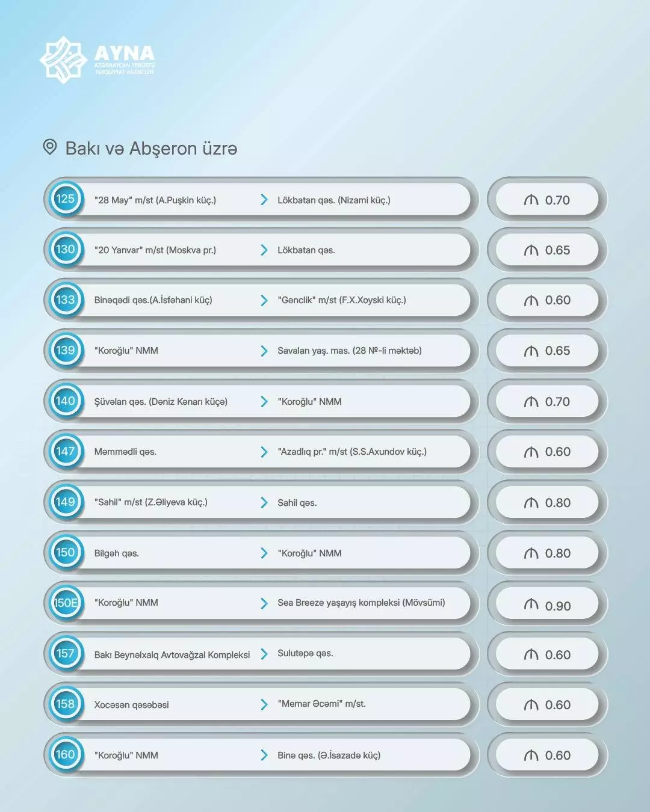Click the route 158 circle badge
Image resolution: width=650 pixels, height=812 pixels.
click(x=65, y=704)
